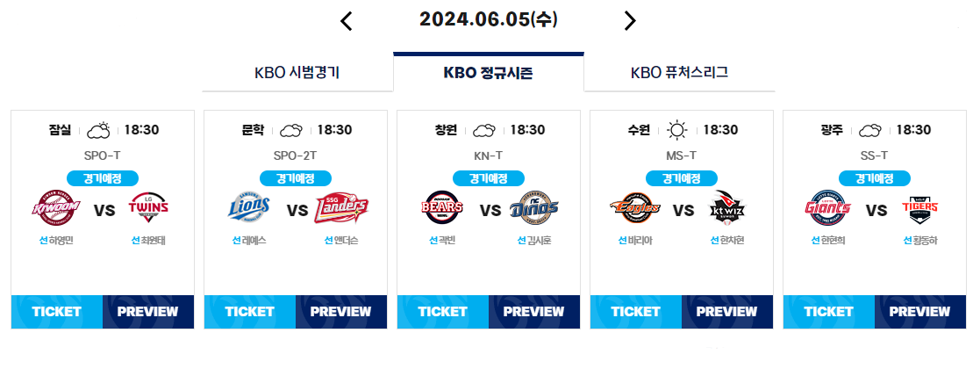Viewport: 980px width, 376px height.
Task: Switch to the KBO 퓨처스리그 tab
Action: coord(679,73)
